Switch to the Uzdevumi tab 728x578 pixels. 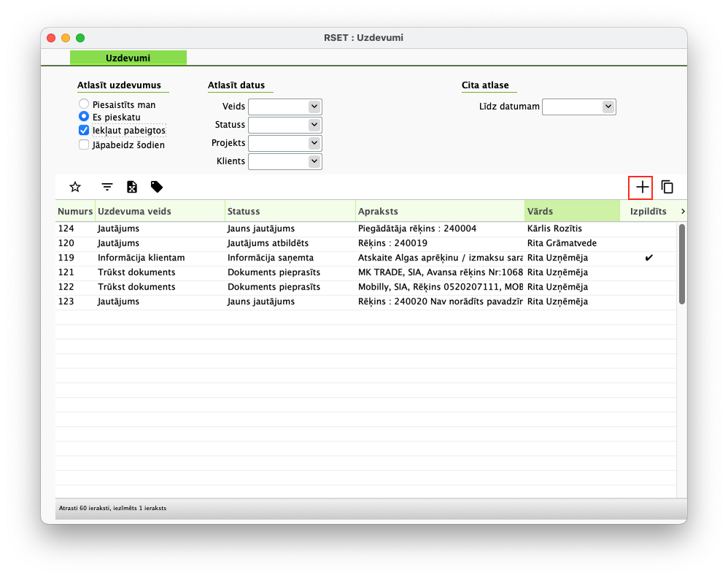tap(128, 58)
